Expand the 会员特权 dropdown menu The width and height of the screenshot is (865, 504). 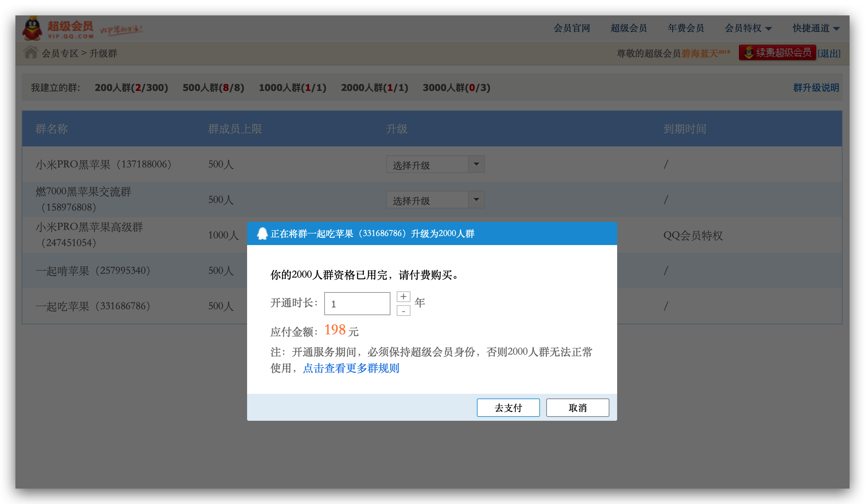tap(748, 28)
